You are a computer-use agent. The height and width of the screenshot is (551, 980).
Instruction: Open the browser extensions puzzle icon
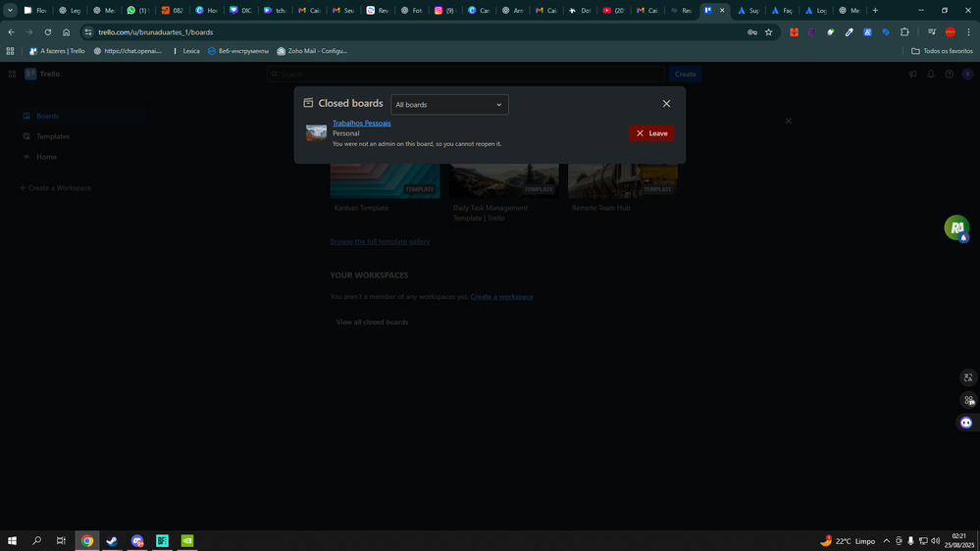tap(904, 31)
